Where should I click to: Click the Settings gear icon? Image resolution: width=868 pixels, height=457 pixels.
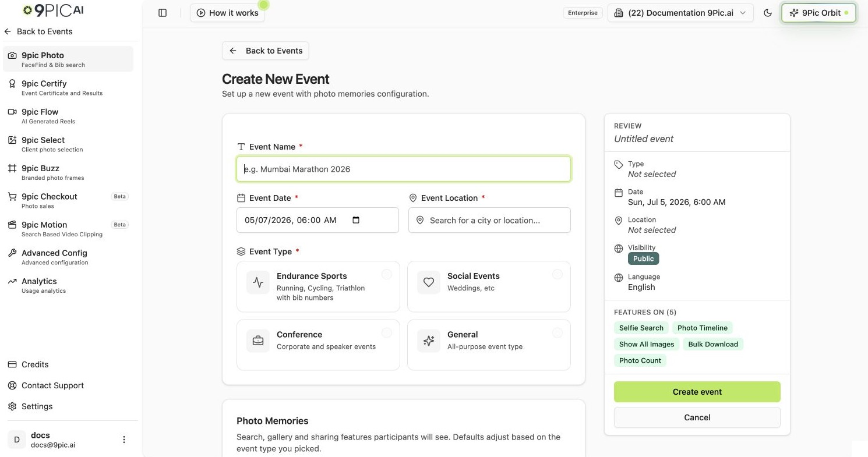[12, 406]
